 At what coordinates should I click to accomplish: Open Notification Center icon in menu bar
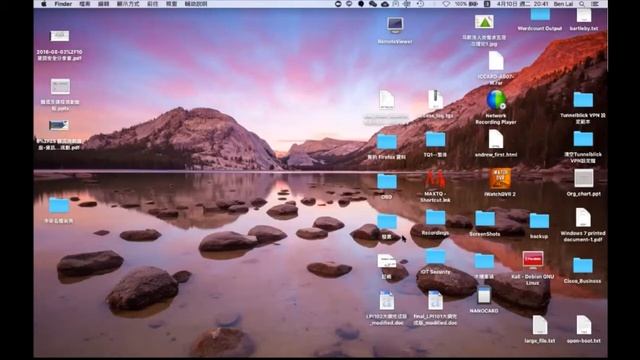coord(595,4)
